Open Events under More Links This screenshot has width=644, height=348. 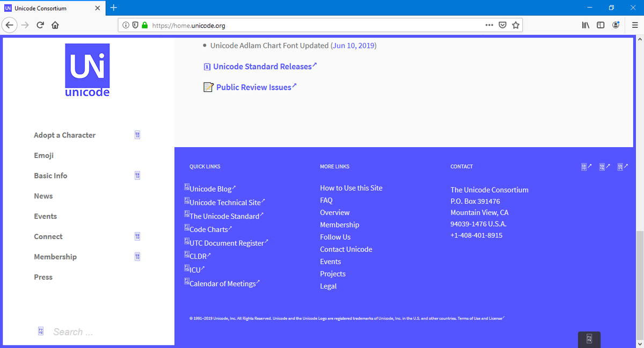pos(331,262)
